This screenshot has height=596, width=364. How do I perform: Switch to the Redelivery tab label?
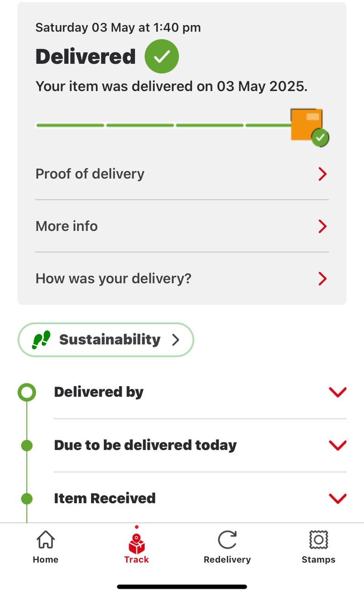[227, 560]
